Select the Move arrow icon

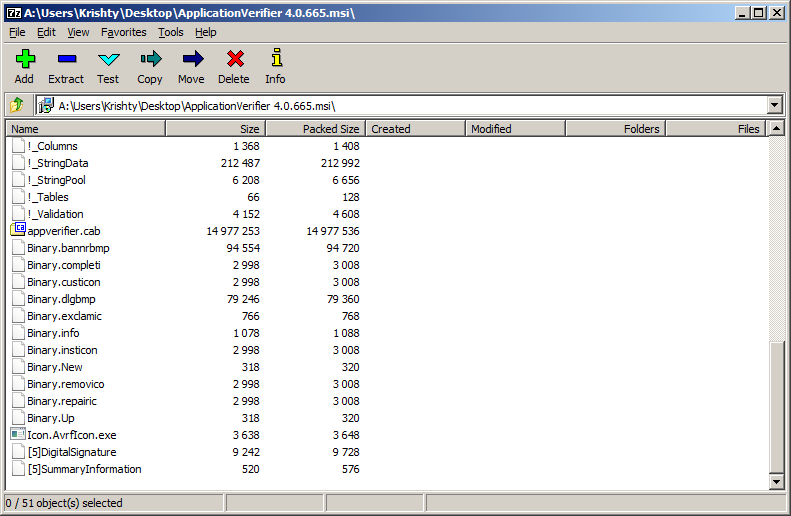pyautogui.click(x=191, y=60)
